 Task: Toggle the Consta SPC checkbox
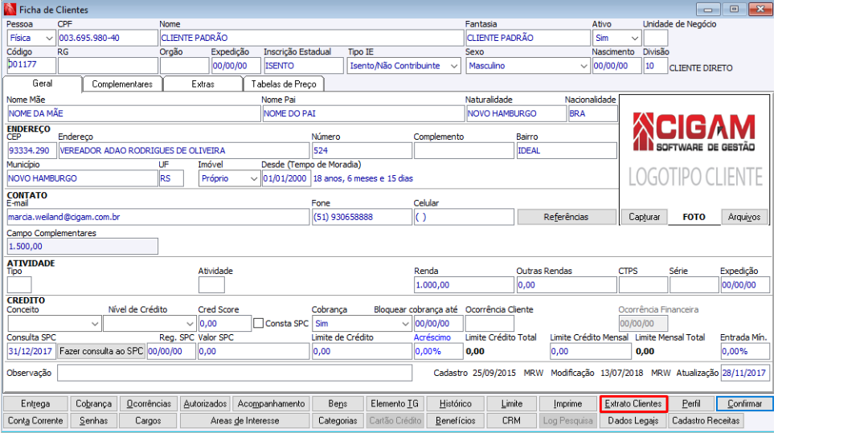click(258, 323)
